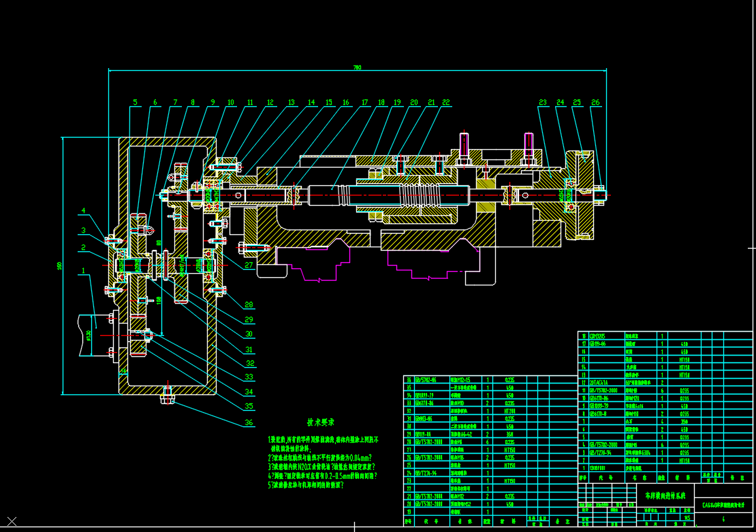
Task: Select part callout number 12
Action: point(270,102)
